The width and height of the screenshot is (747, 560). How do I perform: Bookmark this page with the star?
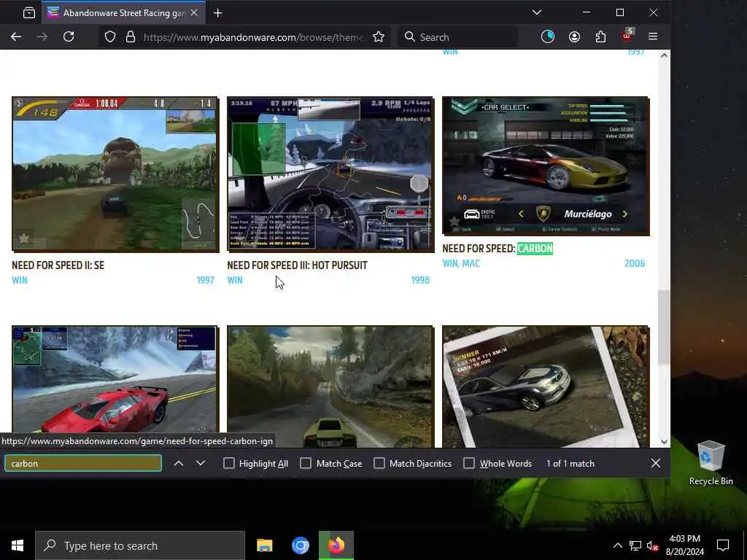coord(379,37)
